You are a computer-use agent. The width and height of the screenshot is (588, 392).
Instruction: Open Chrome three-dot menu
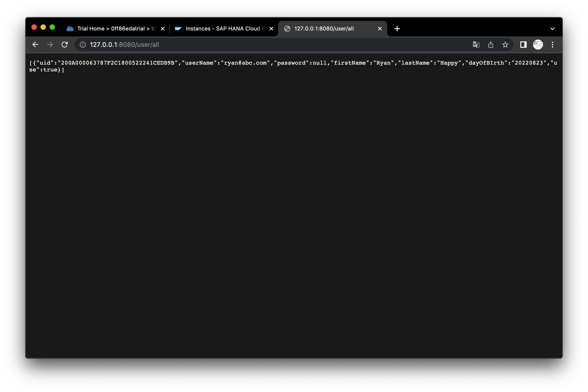pyautogui.click(x=553, y=45)
